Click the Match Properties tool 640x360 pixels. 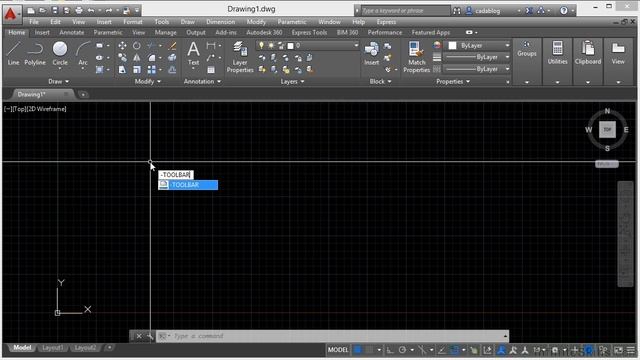click(416, 57)
